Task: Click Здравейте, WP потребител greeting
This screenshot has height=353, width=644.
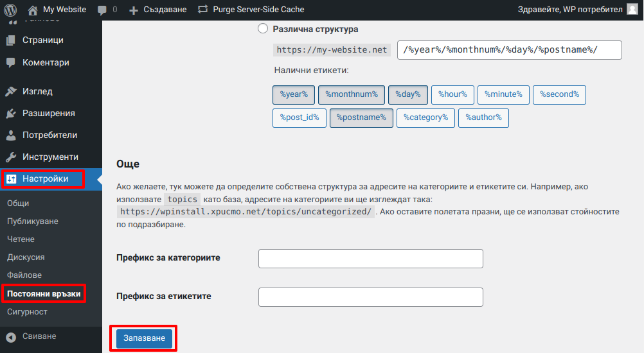Action: pyautogui.click(x=570, y=10)
